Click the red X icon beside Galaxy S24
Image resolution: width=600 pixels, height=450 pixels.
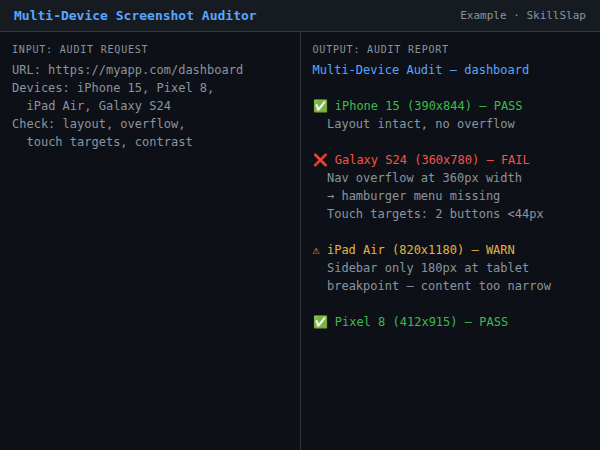click(320, 160)
